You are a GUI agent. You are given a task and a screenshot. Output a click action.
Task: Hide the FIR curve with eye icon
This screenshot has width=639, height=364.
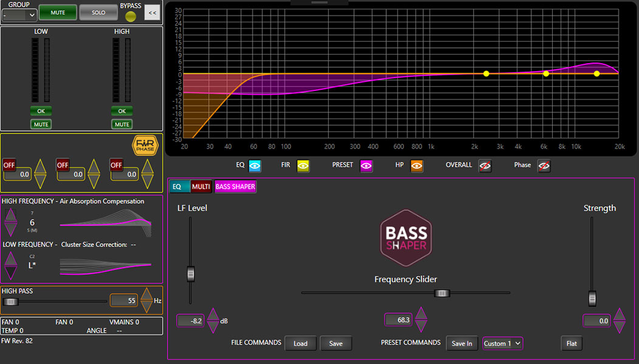(x=303, y=166)
